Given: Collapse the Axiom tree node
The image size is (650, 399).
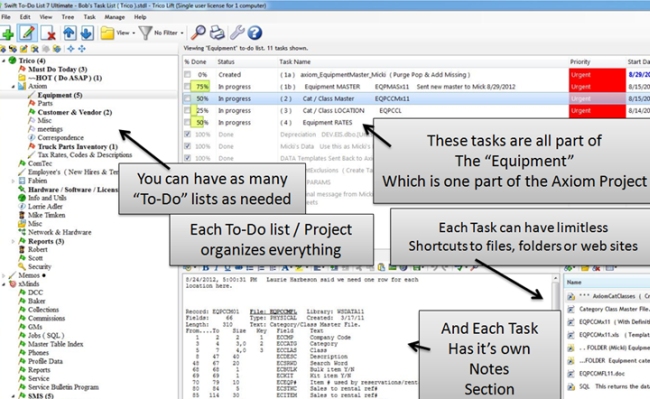Looking at the screenshot, I should 13,87.
